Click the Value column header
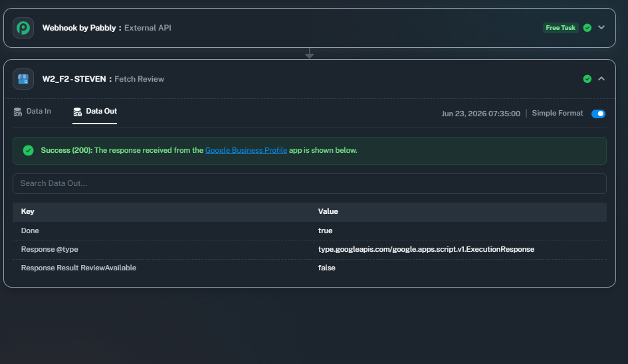This screenshot has width=628, height=364. [x=328, y=211]
